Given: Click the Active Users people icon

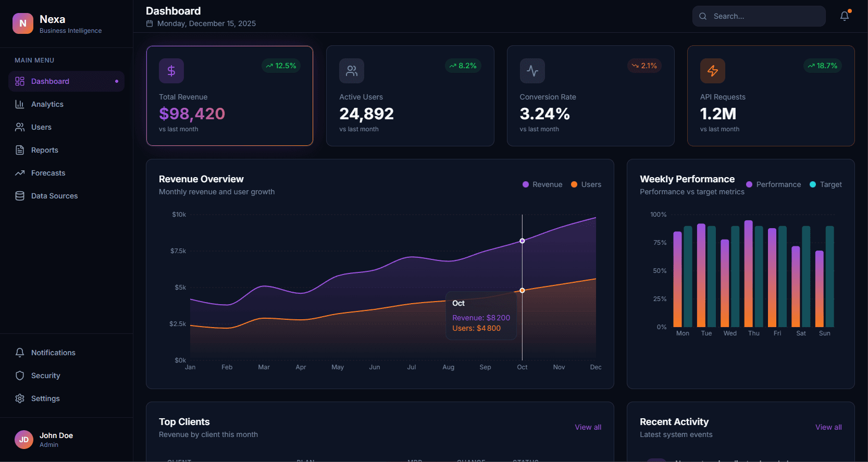Looking at the screenshot, I should click(352, 71).
